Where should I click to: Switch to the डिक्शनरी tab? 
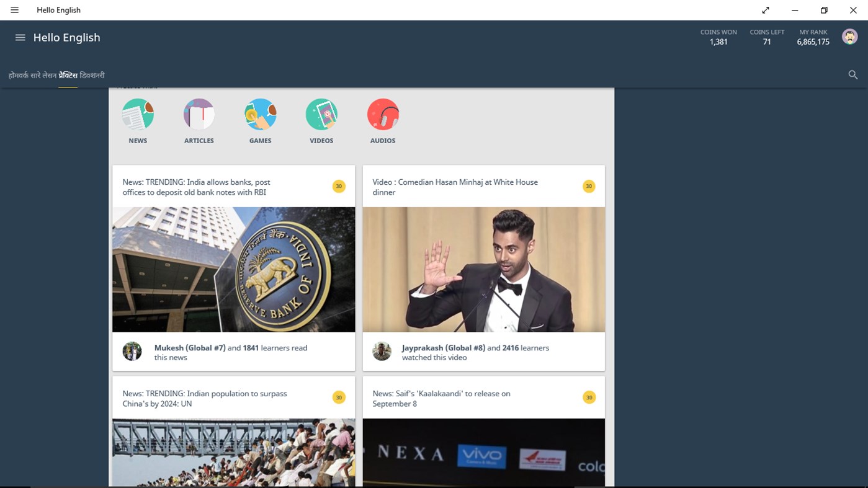[x=92, y=76]
